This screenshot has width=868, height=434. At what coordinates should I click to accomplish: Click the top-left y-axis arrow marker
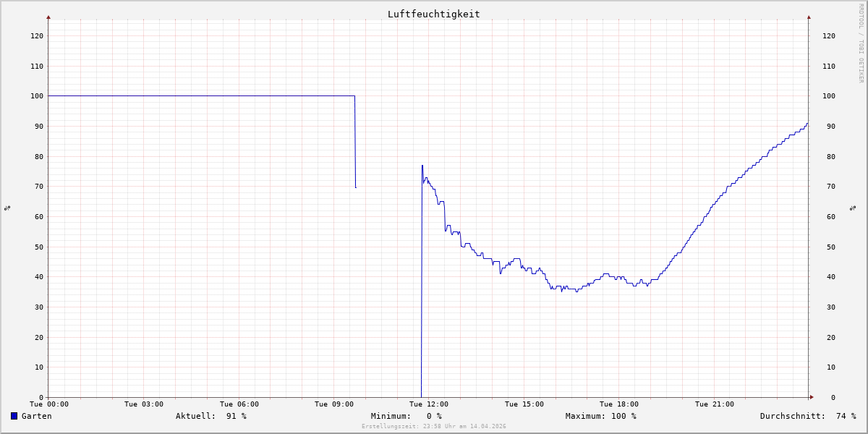point(48,17)
